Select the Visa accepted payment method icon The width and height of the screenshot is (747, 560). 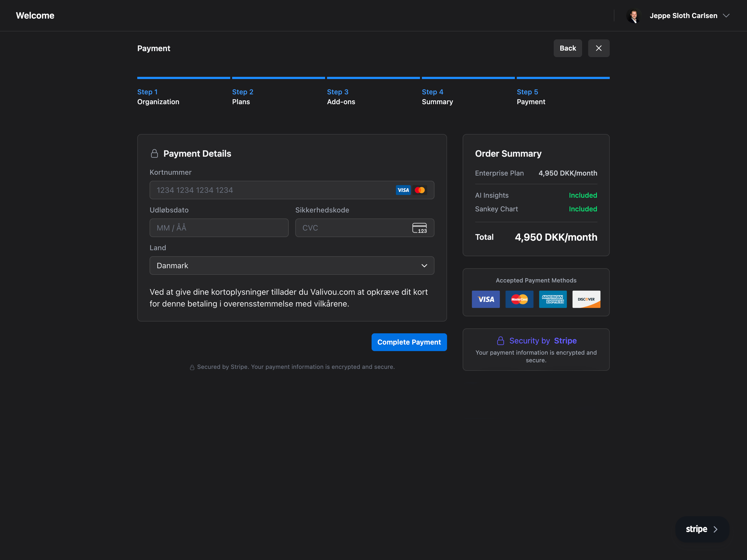click(x=486, y=299)
